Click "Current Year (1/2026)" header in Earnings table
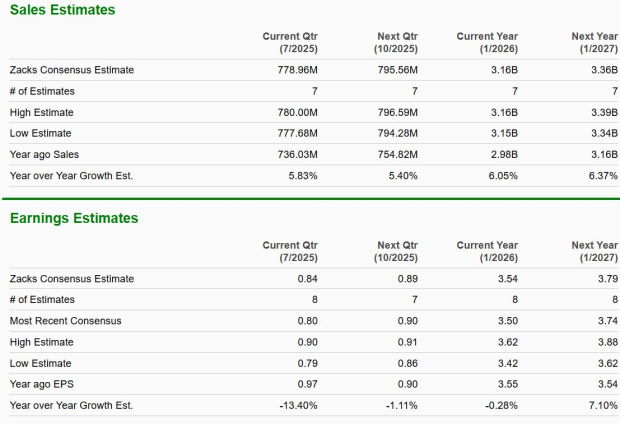The image size is (620, 424). click(x=487, y=251)
